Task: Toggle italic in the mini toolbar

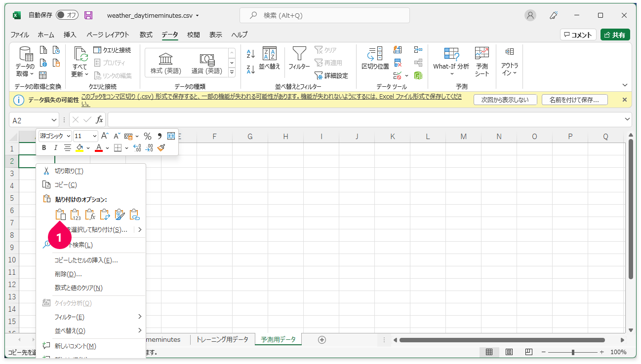Action: 56,147
